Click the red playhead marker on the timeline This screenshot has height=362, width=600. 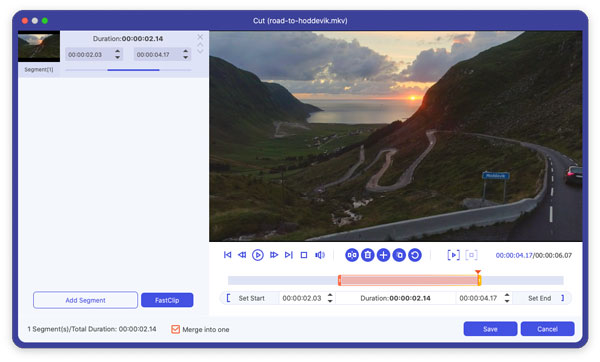478,272
